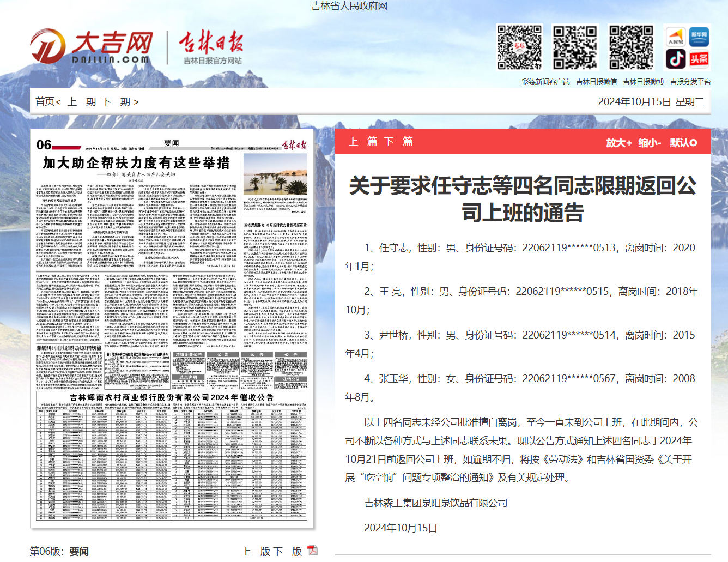Open the 吉林省人民政府网 link at top
Image resolution: width=728 pixels, height=562 pixels.
coord(349,6)
